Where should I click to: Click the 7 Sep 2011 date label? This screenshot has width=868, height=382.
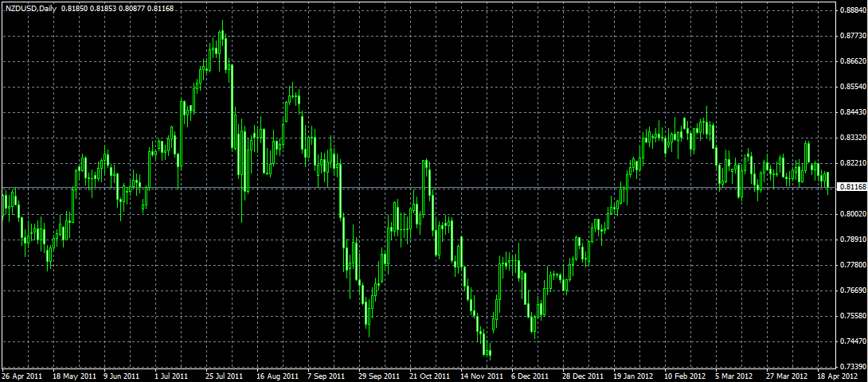pyautogui.click(x=326, y=376)
